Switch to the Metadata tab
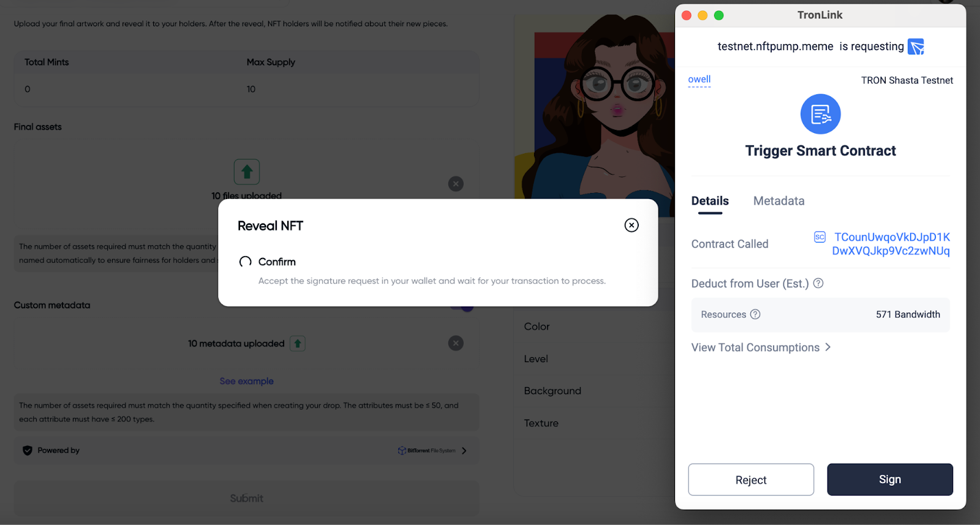This screenshot has width=980, height=525. (x=778, y=201)
